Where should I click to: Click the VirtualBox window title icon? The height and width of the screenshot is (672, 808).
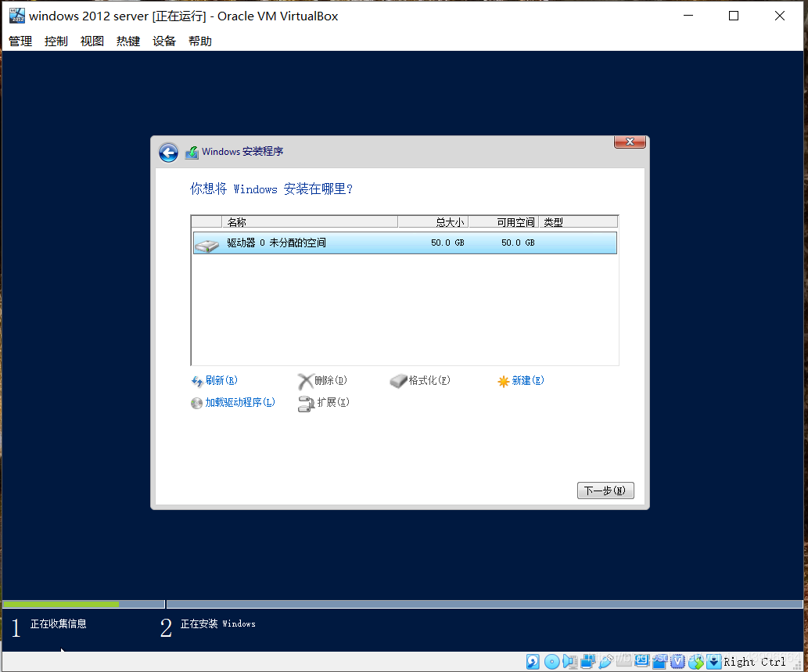(17, 16)
